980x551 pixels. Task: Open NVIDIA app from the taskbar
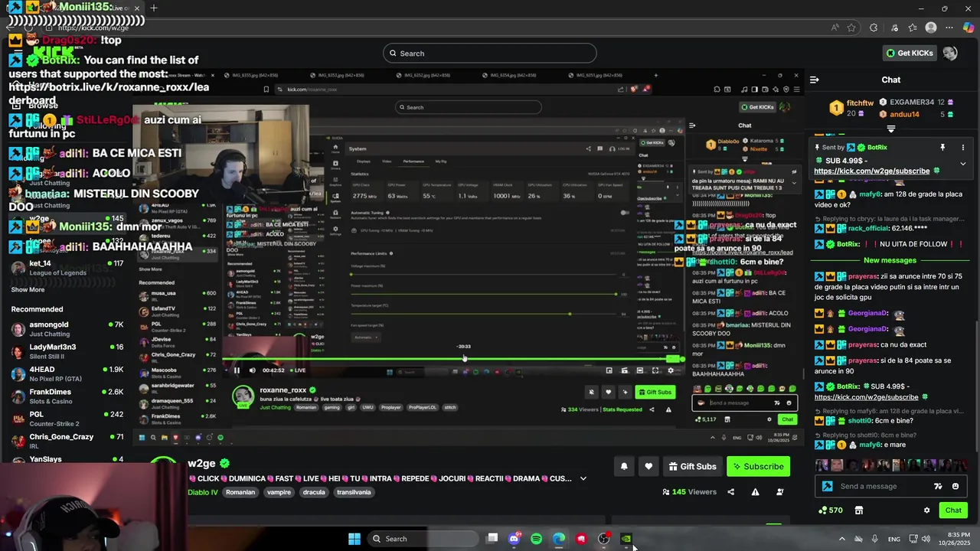coord(626,539)
